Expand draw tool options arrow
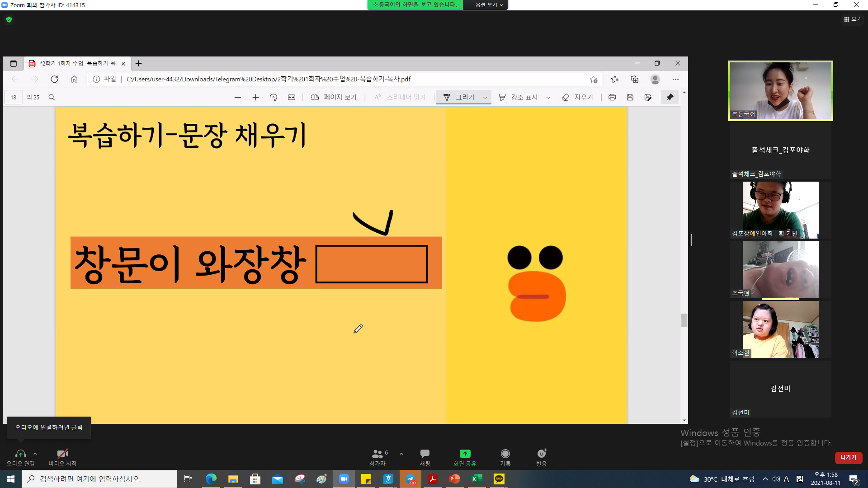This screenshot has width=868, height=488. tap(485, 97)
